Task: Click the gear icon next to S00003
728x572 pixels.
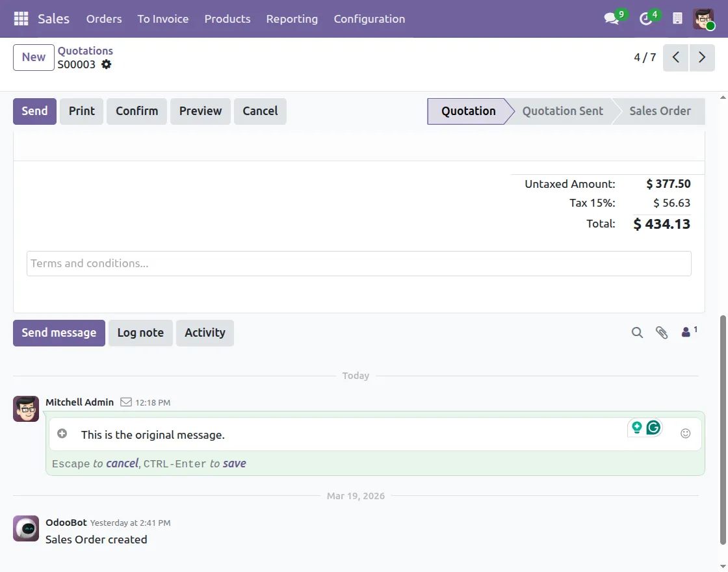Action: pyautogui.click(x=106, y=64)
